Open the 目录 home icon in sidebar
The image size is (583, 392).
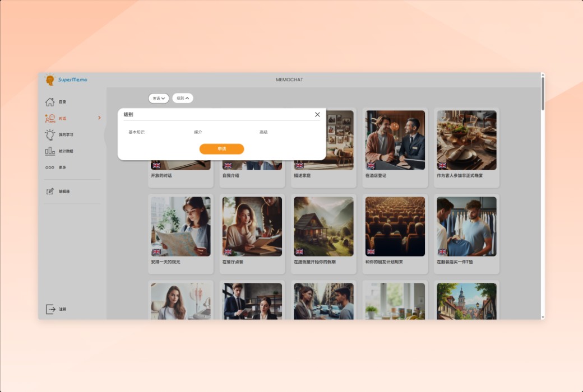(x=50, y=102)
